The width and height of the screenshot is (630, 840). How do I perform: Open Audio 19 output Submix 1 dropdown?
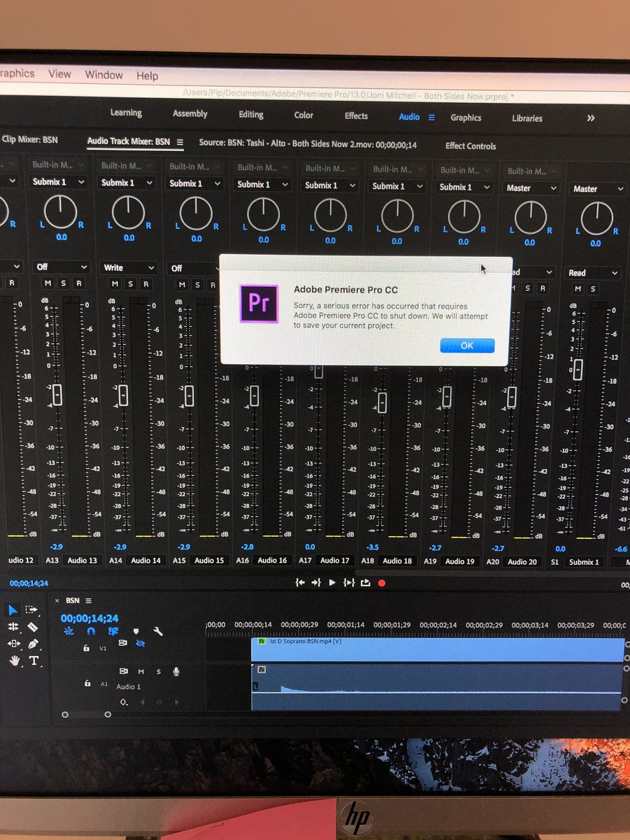[465, 187]
